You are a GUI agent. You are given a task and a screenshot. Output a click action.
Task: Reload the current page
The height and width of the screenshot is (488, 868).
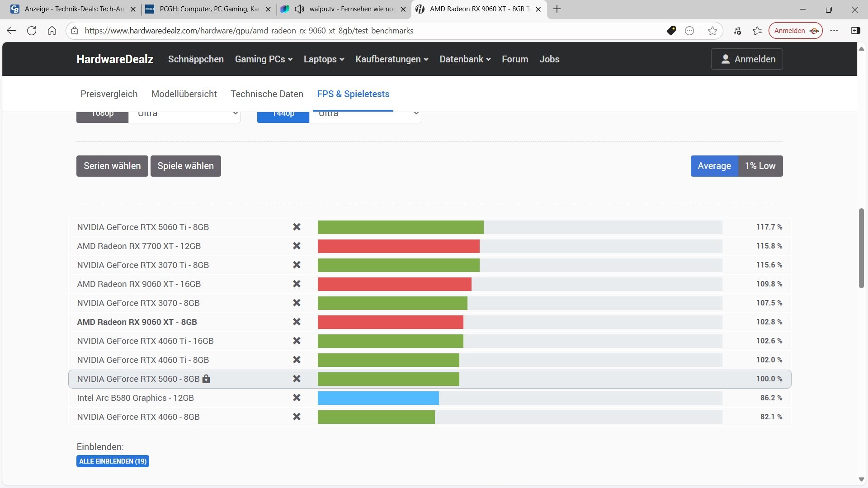[x=32, y=31]
